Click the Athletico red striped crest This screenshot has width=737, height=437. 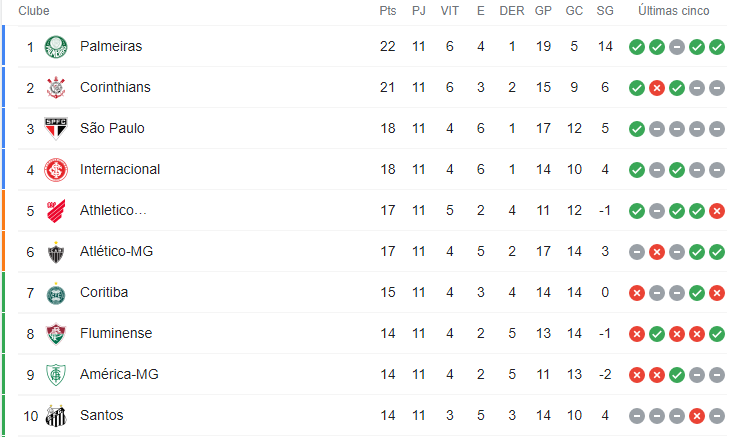[56, 211]
